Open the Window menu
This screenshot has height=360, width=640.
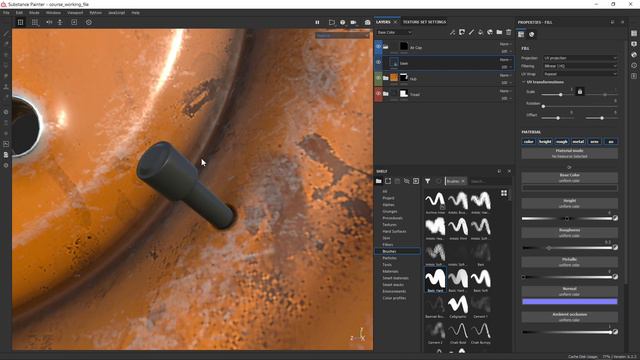click(x=53, y=13)
